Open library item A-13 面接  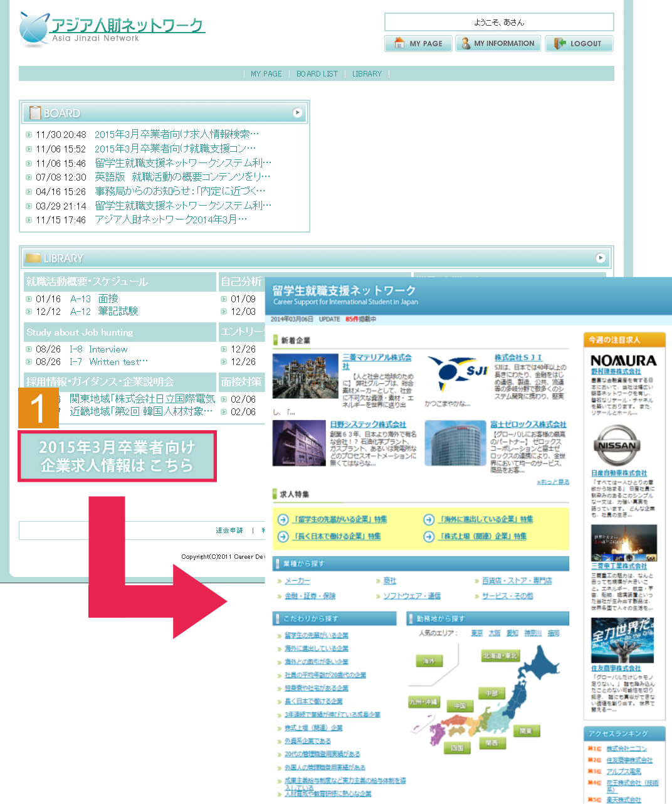point(94,299)
